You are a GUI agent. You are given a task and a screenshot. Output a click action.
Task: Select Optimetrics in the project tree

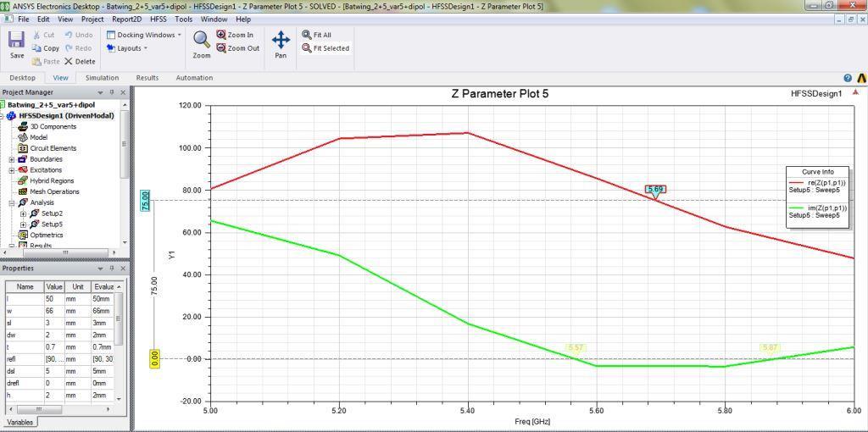coord(47,235)
